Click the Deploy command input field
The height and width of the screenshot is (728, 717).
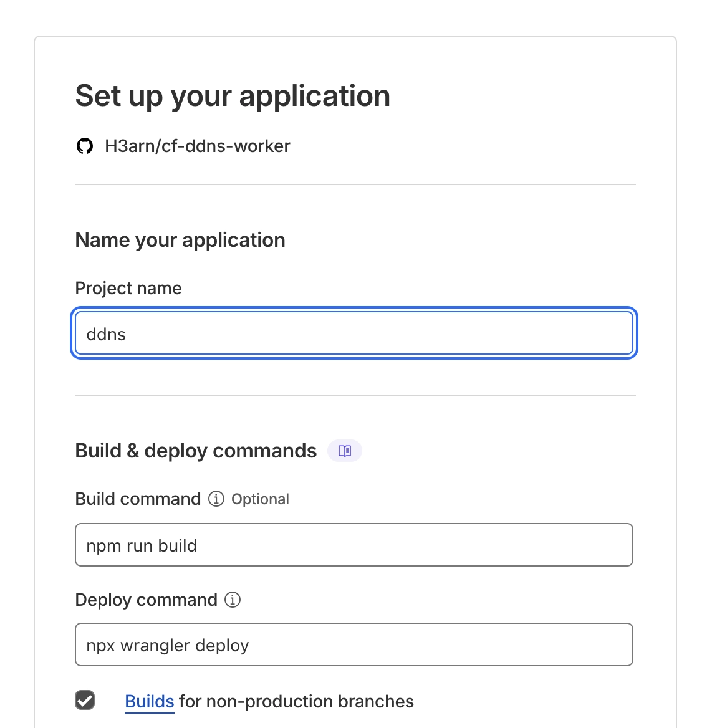coord(354,645)
